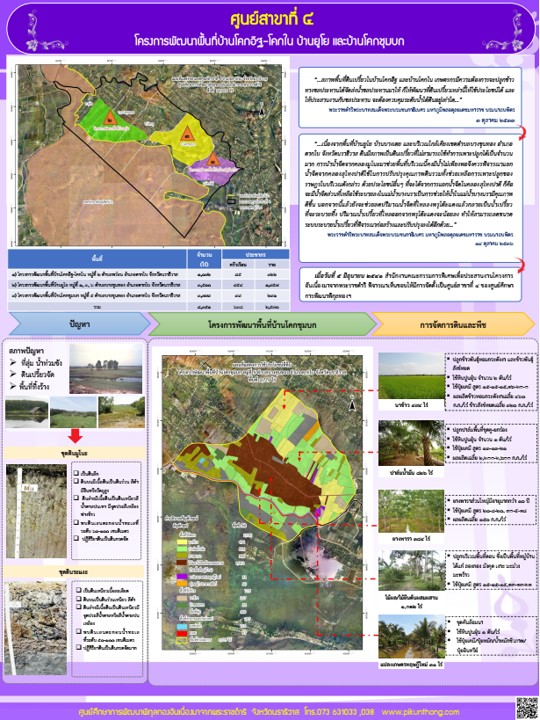Click the upper soil profile photo

(36, 511)
